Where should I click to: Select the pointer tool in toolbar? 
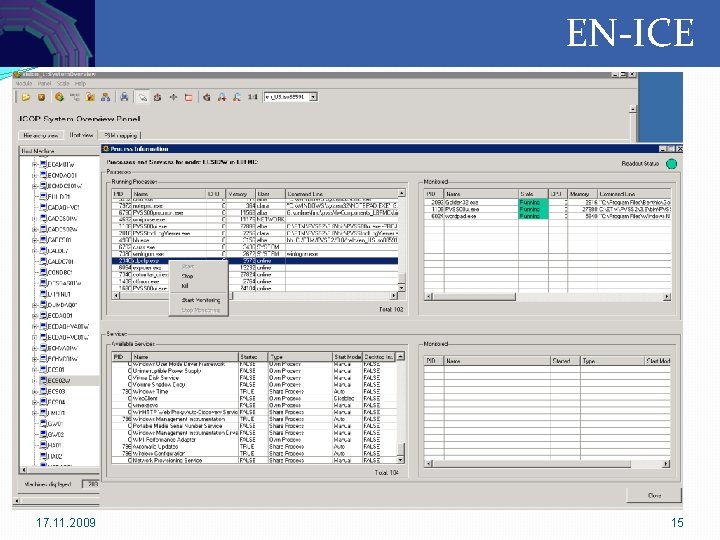tap(143, 97)
